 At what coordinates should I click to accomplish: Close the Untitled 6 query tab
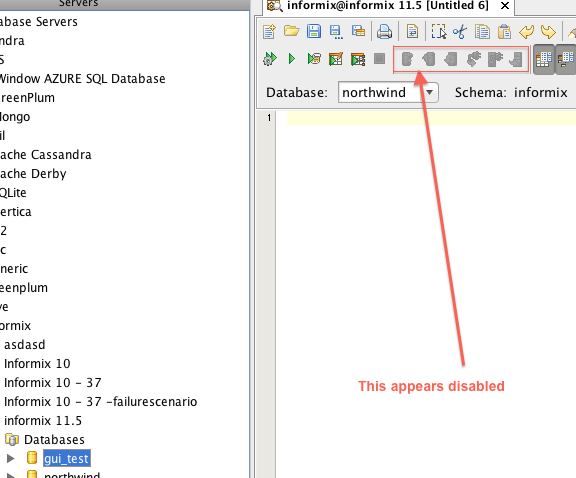[505, 6]
